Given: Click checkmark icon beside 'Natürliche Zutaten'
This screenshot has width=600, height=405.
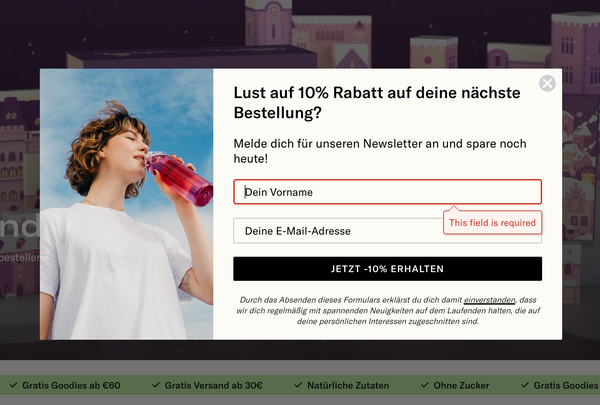Looking at the screenshot, I should tap(298, 385).
